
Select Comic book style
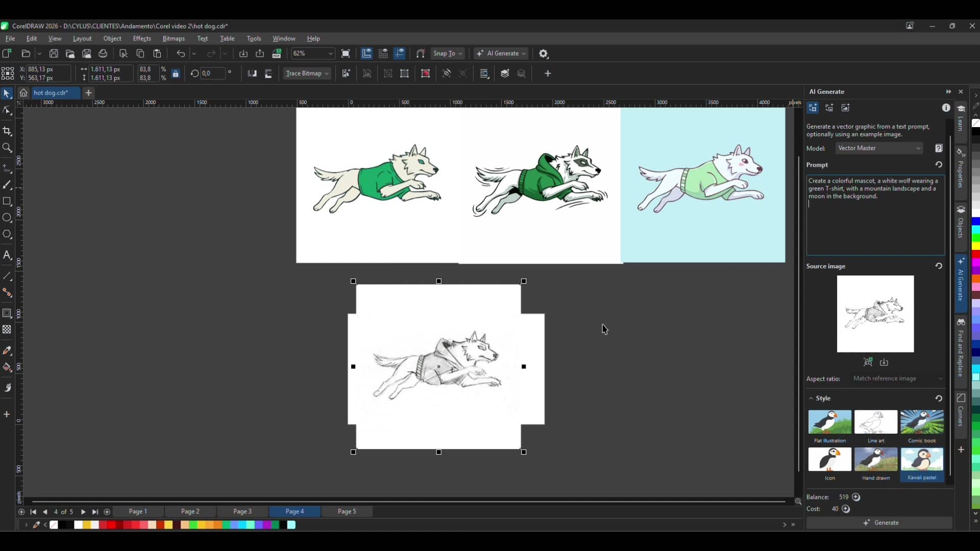point(922,427)
